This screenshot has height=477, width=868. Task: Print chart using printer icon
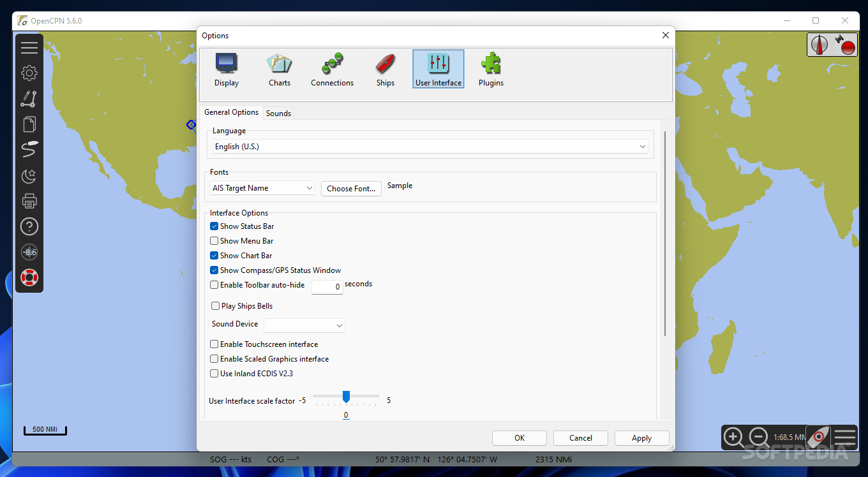pyautogui.click(x=29, y=201)
